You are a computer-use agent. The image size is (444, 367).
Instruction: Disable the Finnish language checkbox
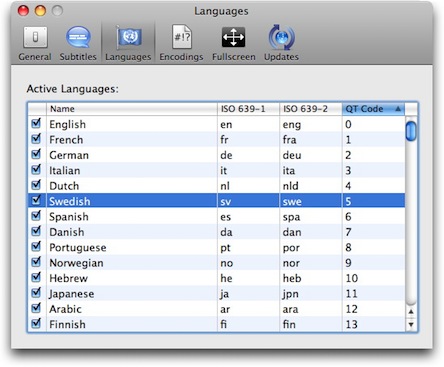36,323
